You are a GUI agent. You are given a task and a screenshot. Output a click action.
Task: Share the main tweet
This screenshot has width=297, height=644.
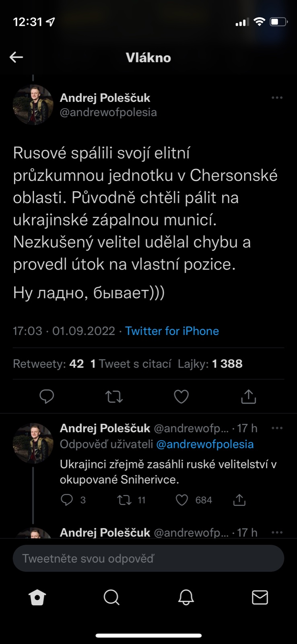[x=248, y=397]
